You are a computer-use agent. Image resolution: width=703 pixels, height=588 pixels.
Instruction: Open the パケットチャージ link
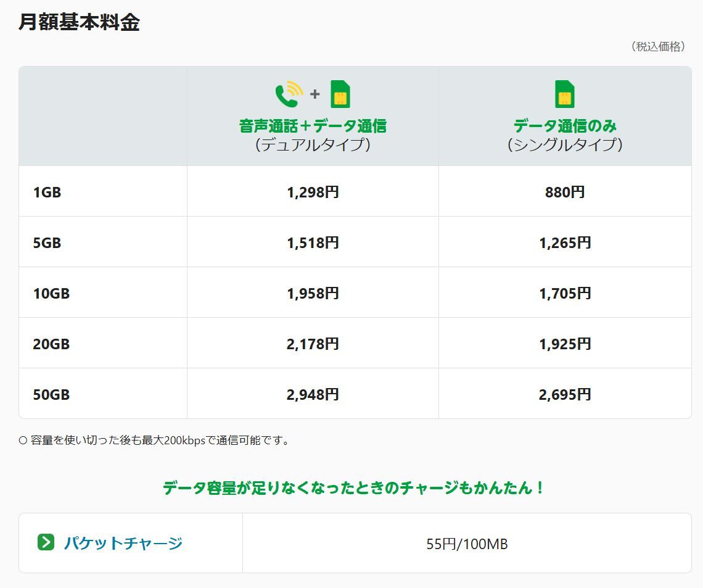coord(123,543)
